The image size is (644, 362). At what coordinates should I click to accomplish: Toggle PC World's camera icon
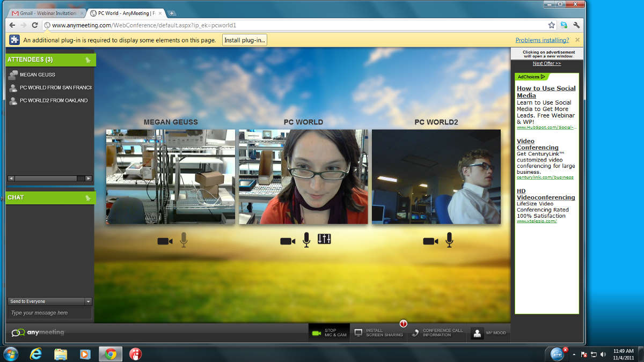288,241
